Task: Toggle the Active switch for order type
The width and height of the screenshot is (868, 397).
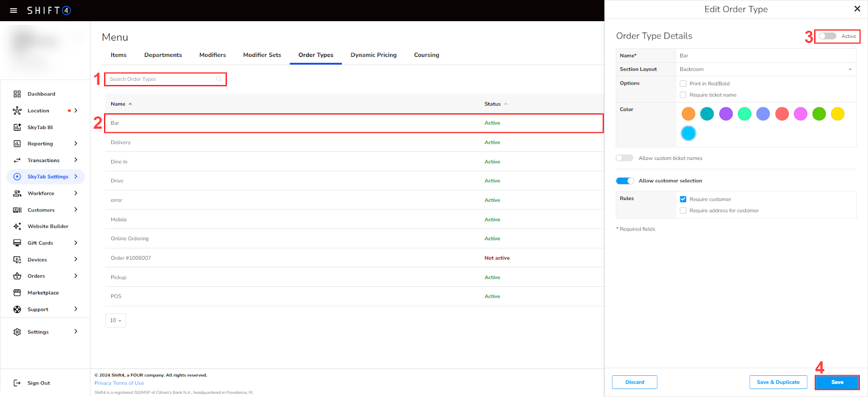Action: click(827, 36)
